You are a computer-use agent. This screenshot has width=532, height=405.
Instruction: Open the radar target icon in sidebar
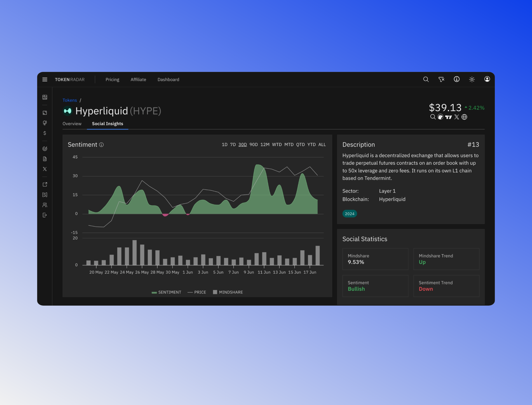point(45,148)
